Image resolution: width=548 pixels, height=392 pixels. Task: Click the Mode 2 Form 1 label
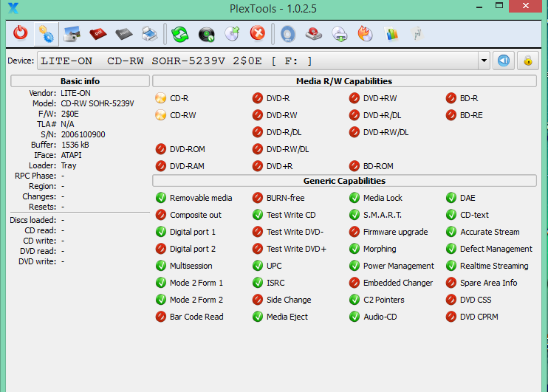pyautogui.click(x=196, y=283)
